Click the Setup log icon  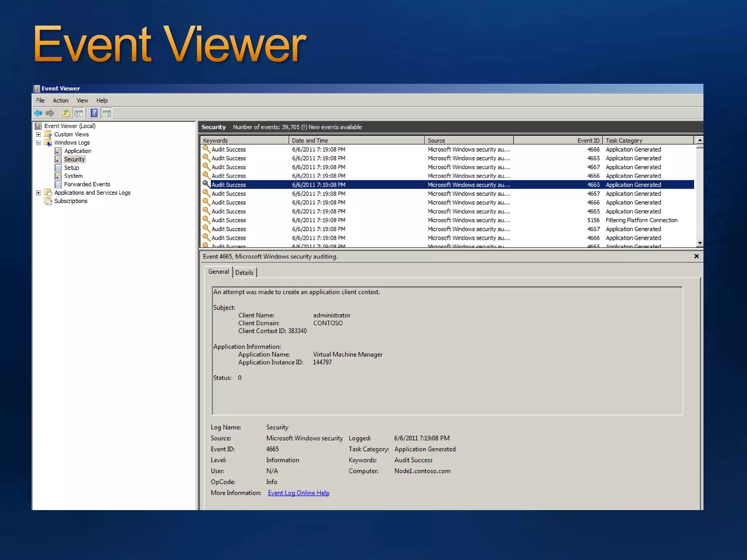tap(58, 168)
